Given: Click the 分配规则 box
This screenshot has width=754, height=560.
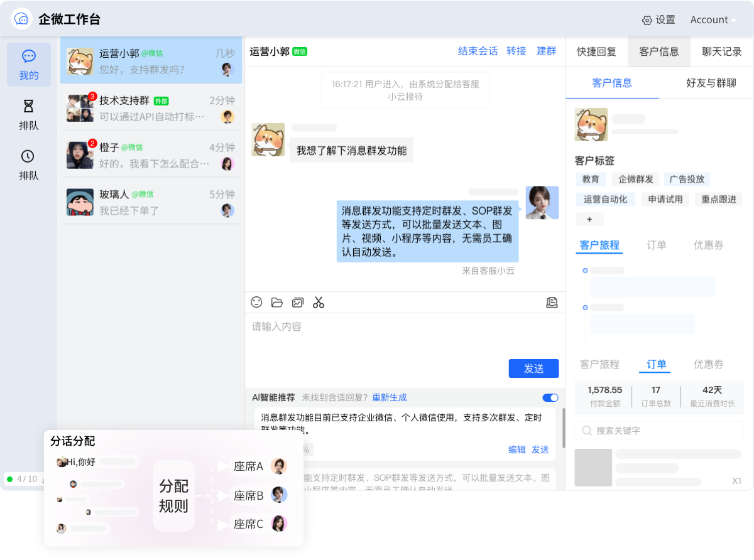Looking at the screenshot, I should point(173,496).
